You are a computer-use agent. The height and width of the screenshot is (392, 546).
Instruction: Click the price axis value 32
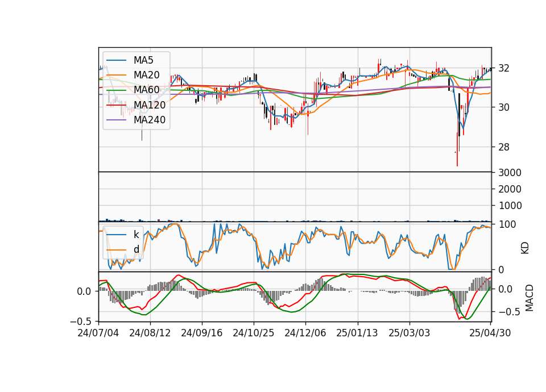[x=504, y=68]
